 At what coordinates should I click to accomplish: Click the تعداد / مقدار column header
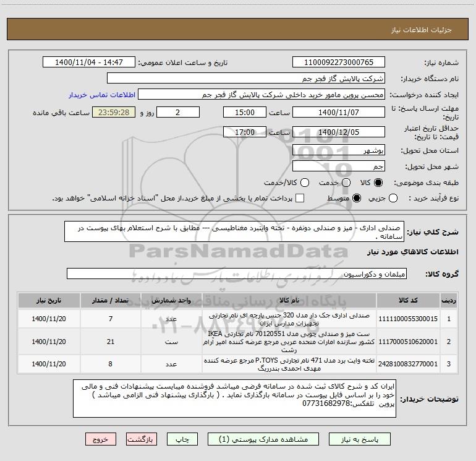[x=111, y=300]
